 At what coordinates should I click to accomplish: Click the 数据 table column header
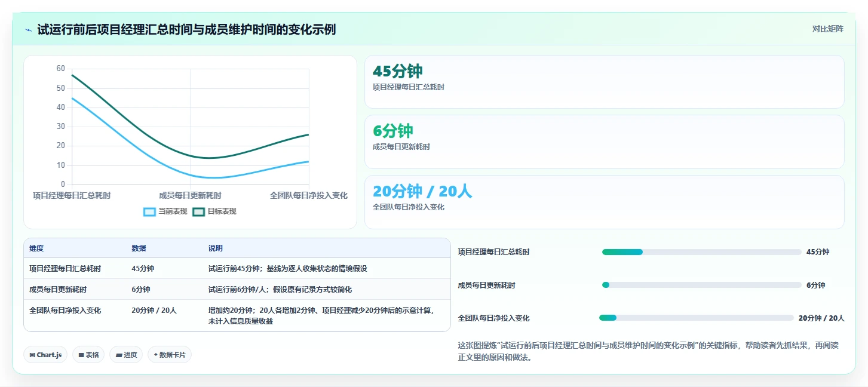point(139,248)
